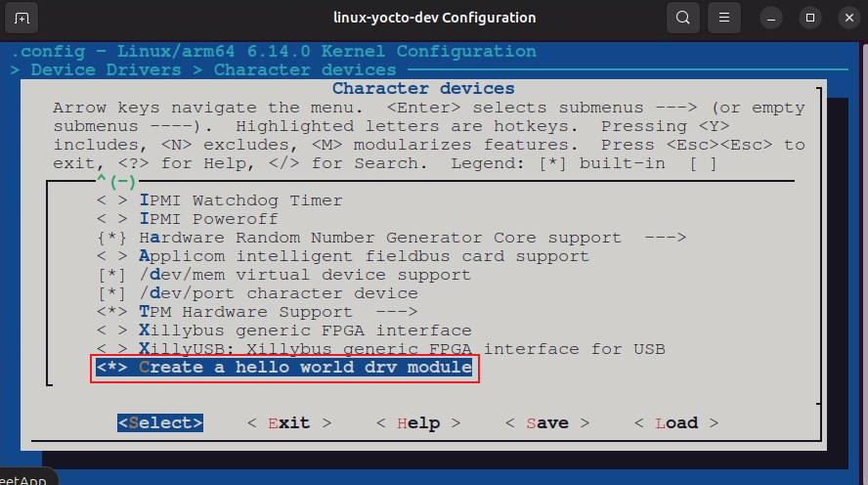
Task: Click the Exit button
Action: click(x=289, y=423)
